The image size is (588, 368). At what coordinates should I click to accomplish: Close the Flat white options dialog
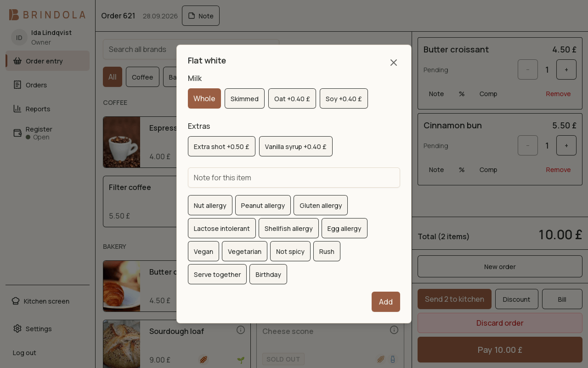[394, 63]
